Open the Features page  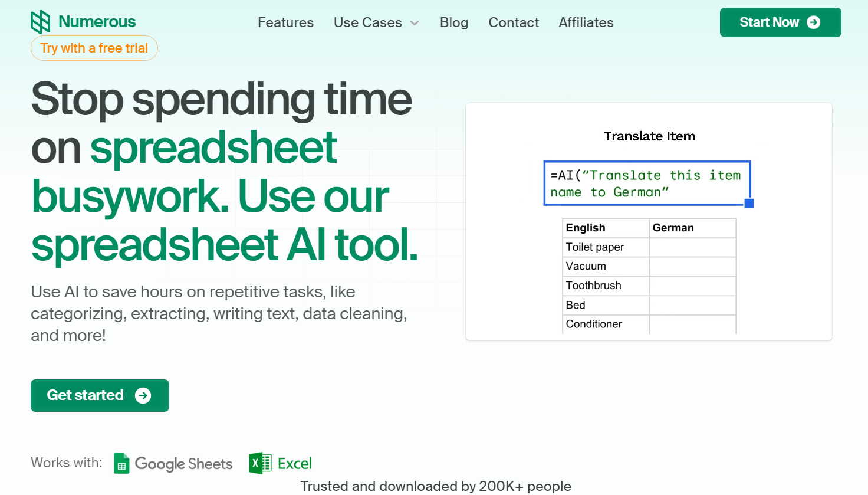[x=285, y=22]
